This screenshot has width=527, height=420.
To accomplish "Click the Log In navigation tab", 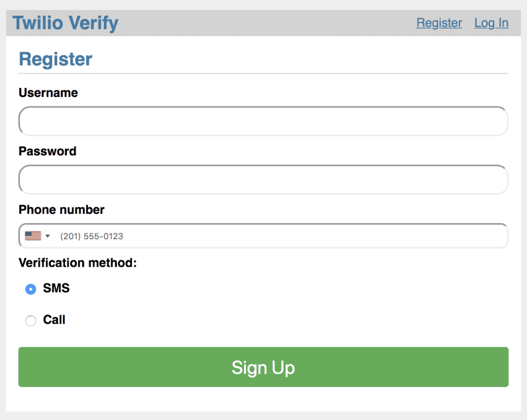I will coord(491,23).
